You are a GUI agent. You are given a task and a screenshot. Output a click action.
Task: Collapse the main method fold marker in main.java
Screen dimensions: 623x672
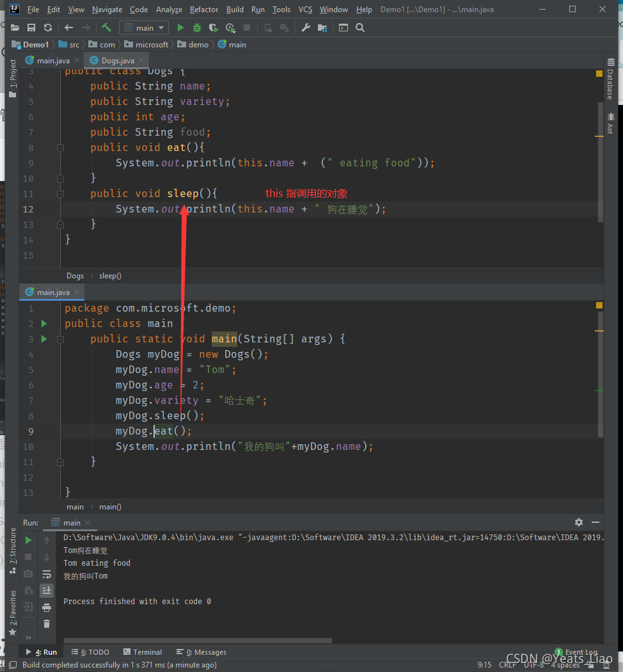(60, 339)
